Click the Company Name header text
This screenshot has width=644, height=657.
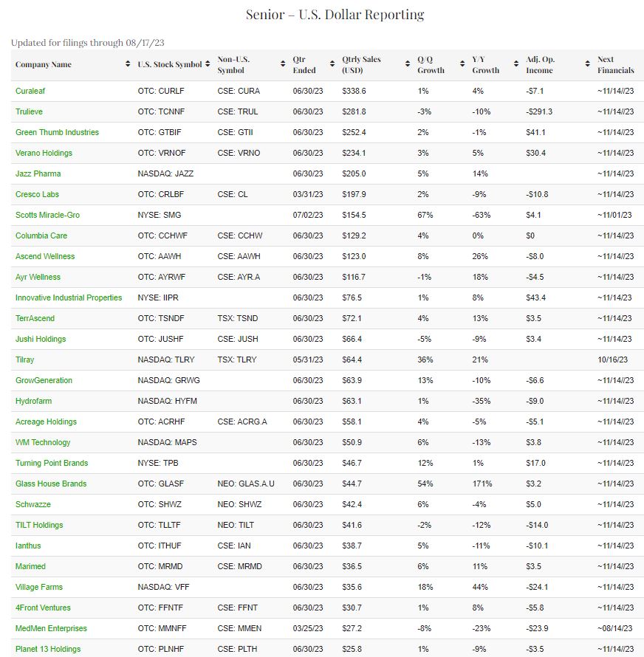click(44, 65)
